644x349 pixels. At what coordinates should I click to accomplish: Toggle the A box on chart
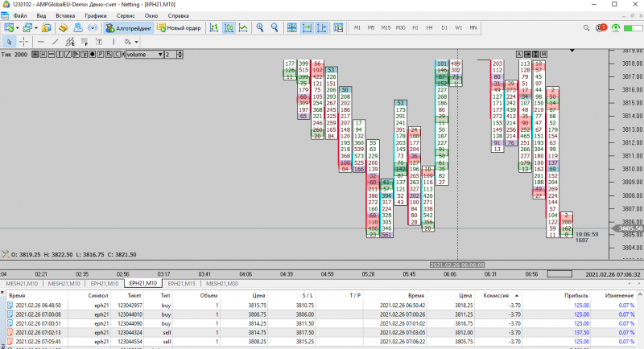click(519, 54)
